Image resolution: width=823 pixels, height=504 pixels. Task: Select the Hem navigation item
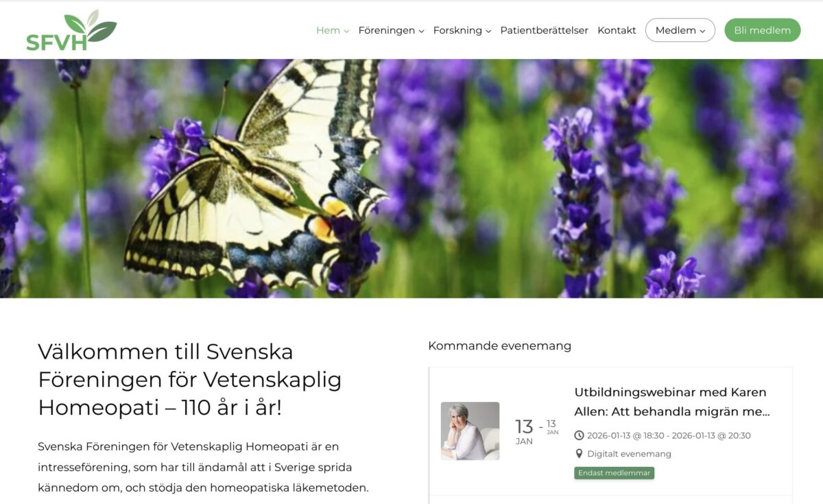(328, 30)
